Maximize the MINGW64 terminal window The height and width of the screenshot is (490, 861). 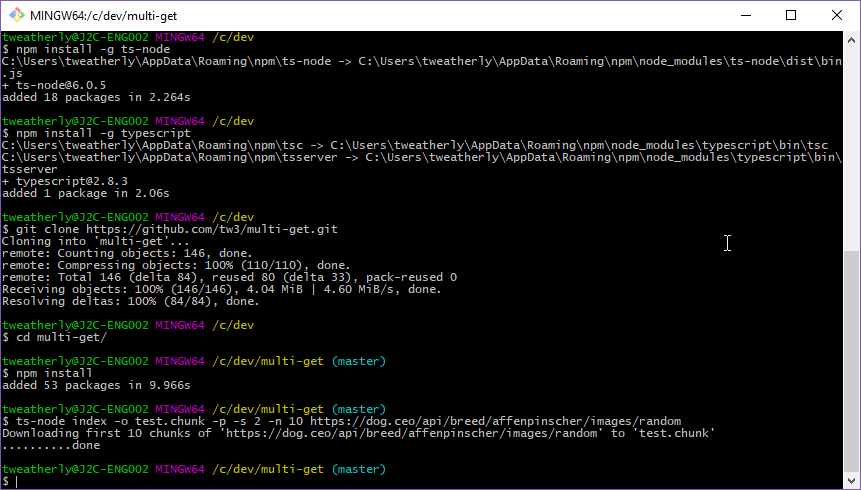[791, 15]
